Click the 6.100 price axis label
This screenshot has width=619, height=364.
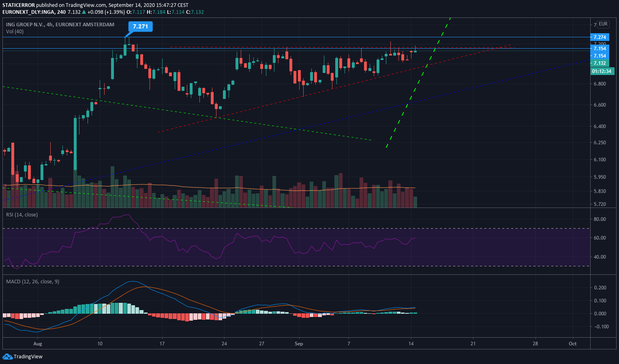coord(600,160)
